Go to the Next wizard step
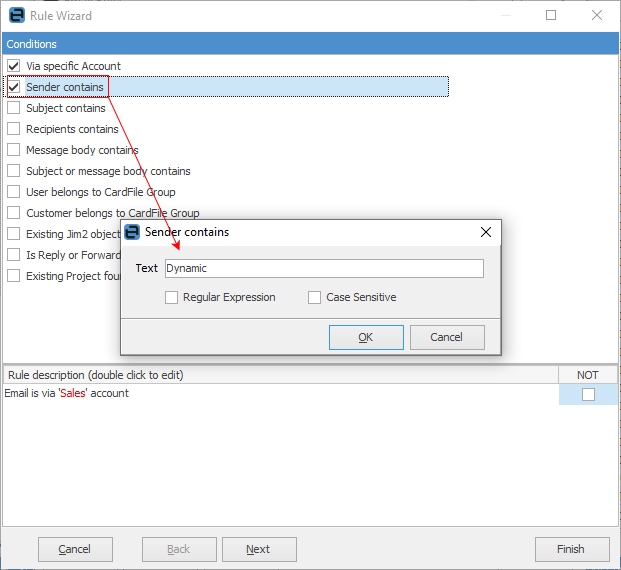The image size is (621, 570). (x=259, y=549)
